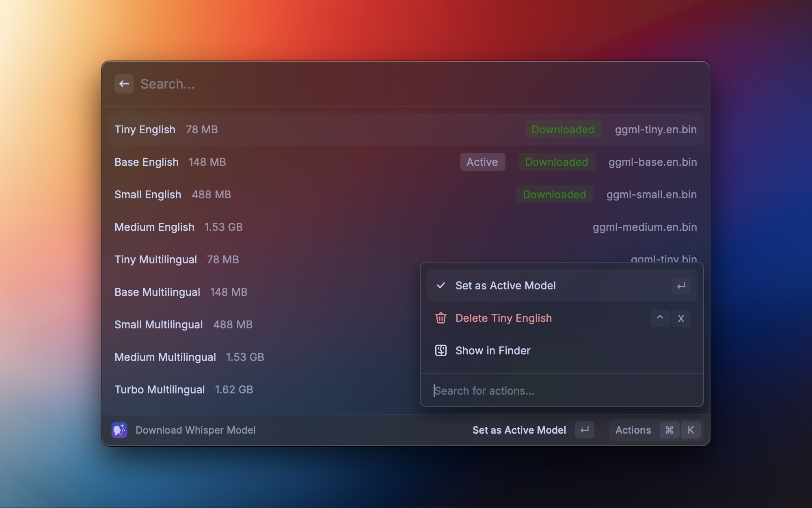Click the back arrow button
The image size is (812, 508).
[x=124, y=84]
